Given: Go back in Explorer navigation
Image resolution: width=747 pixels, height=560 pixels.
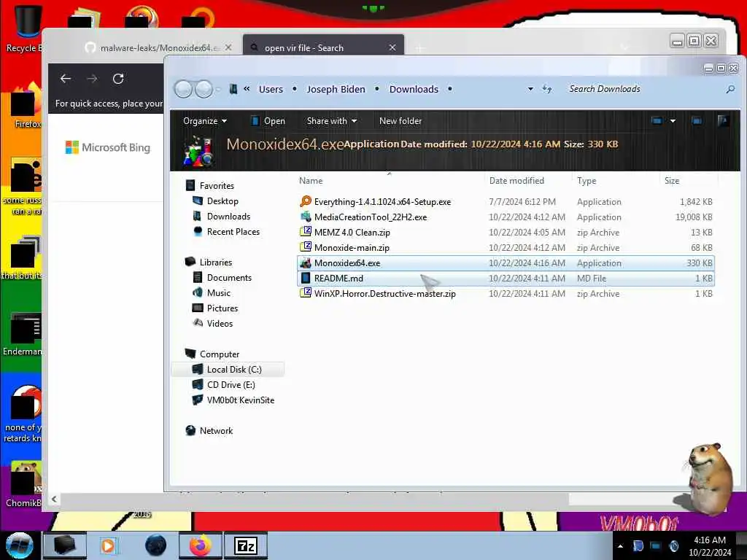Looking at the screenshot, I should coord(183,89).
